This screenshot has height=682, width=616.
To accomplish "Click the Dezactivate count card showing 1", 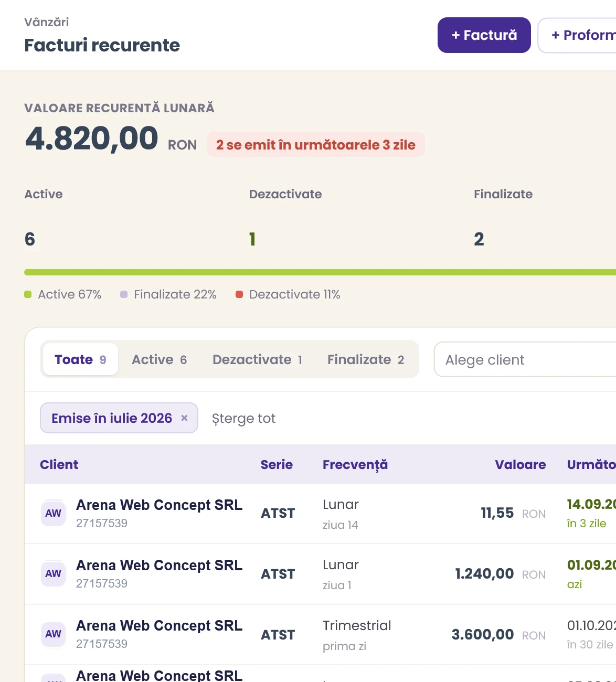I will click(252, 239).
